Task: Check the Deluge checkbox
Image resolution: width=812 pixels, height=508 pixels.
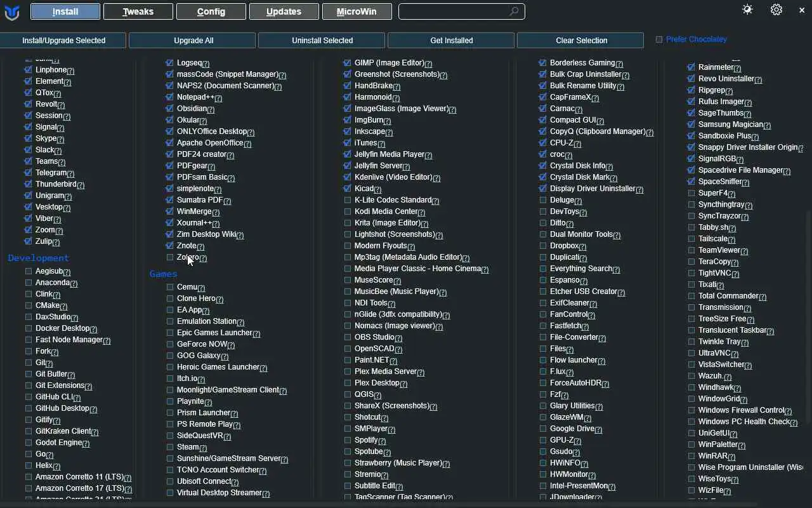Action: 543,200
